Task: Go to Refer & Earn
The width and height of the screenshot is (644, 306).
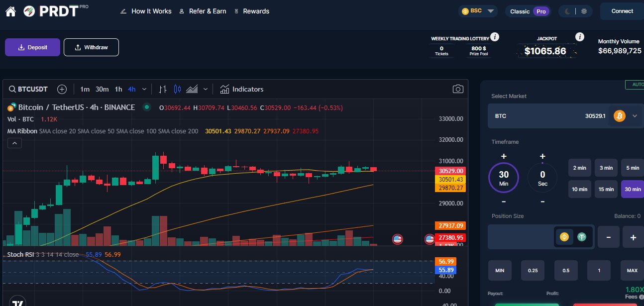Action: 203,11
